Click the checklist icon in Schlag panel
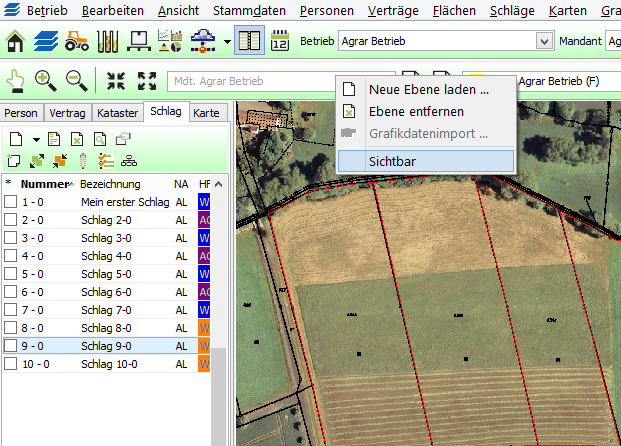The height and width of the screenshot is (446, 621). point(106,160)
